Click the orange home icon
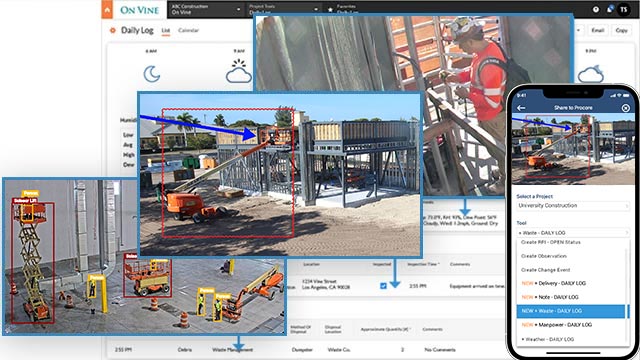Screen dimensions: 640x360 (107, 9)
